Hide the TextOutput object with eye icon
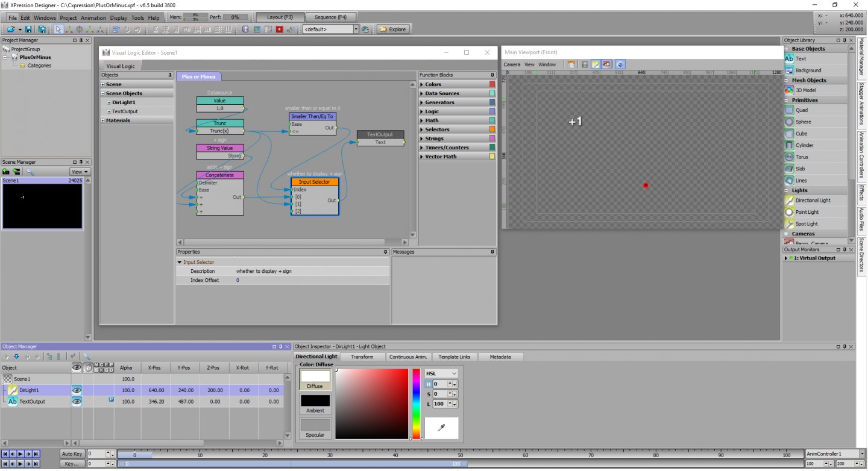The height and width of the screenshot is (471, 868). [77, 401]
